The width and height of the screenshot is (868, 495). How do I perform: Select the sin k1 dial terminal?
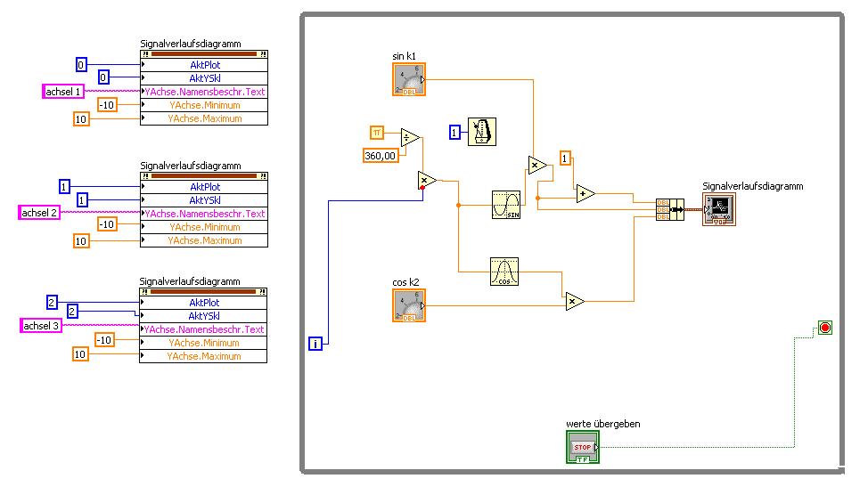409,79
